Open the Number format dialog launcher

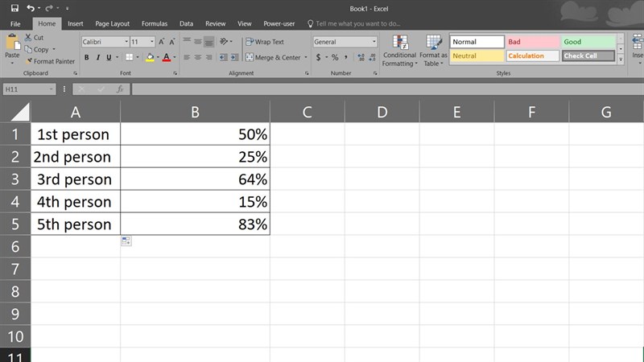[x=375, y=73]
